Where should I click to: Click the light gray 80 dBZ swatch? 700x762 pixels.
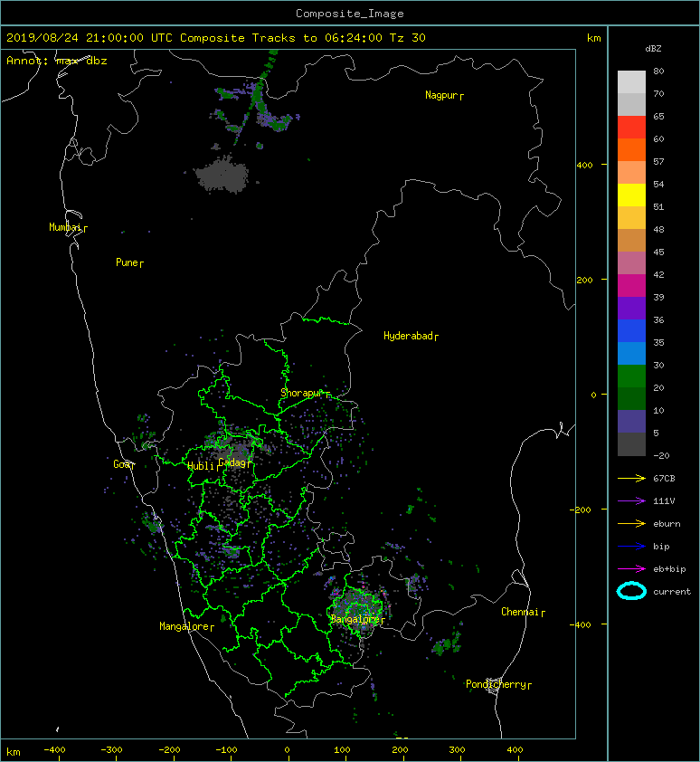click(x=631, y=82)
